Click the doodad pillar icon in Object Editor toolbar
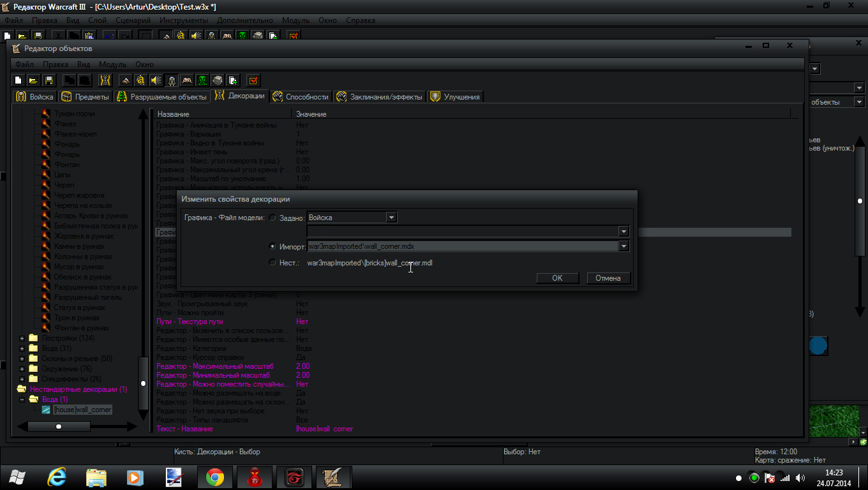This screenshot has height=490, width=868. [106, 80]
